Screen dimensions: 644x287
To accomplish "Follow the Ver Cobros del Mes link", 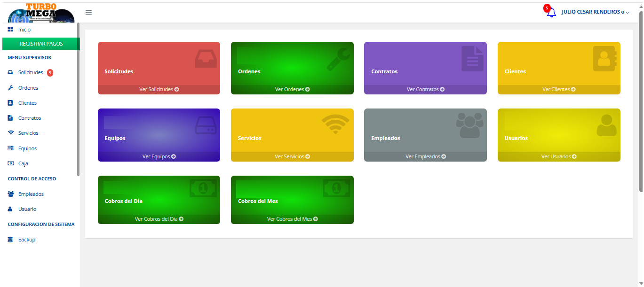I will (x=292, y=219).
